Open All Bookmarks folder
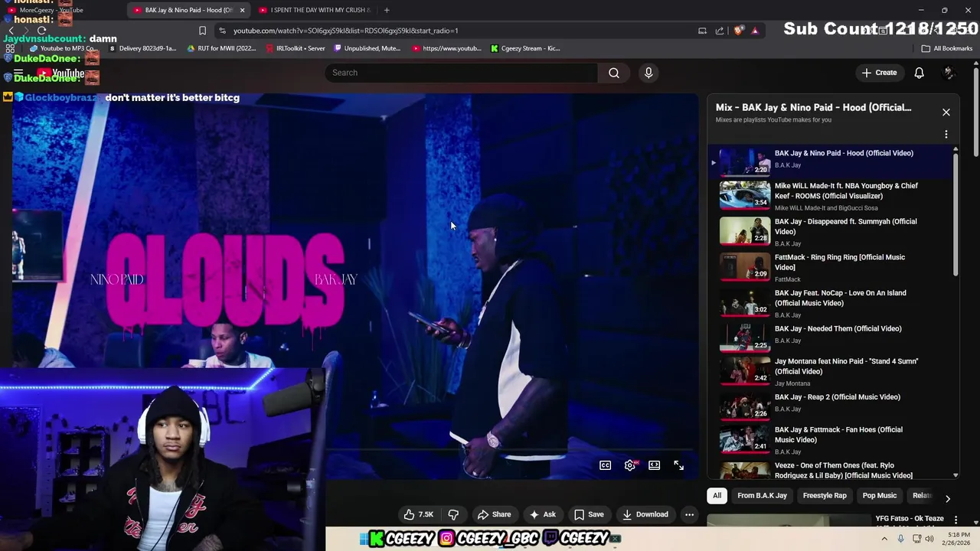This screenshot has height=551, width=980. (947, 48)
